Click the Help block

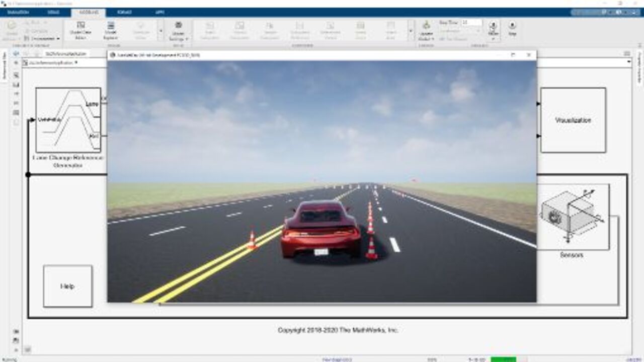(x=67, y=286)
